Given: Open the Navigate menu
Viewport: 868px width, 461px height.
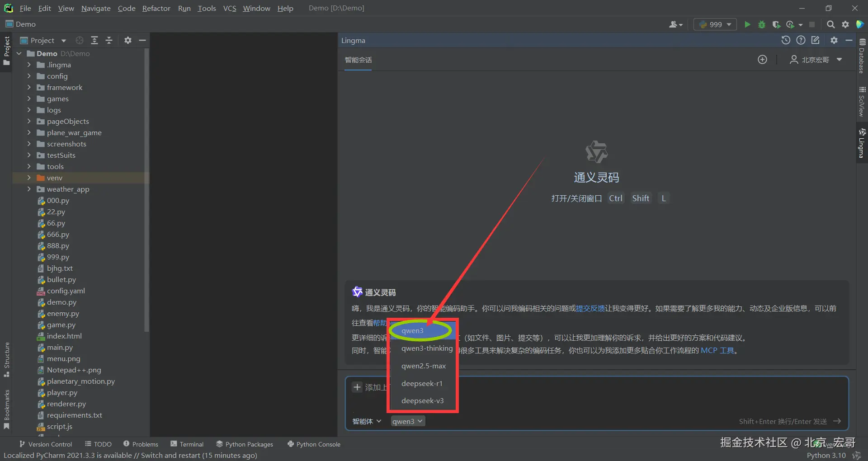Looking at the screenshot, I should coord(96,8).
